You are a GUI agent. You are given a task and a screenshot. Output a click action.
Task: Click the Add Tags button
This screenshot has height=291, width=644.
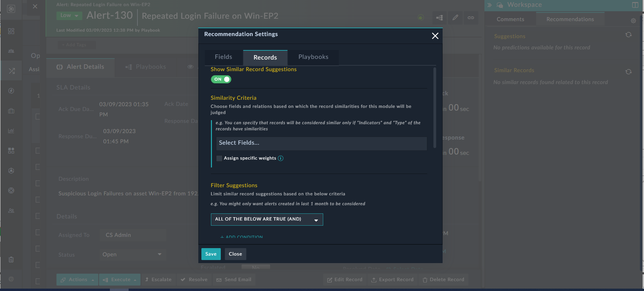[x=76, y=45]
